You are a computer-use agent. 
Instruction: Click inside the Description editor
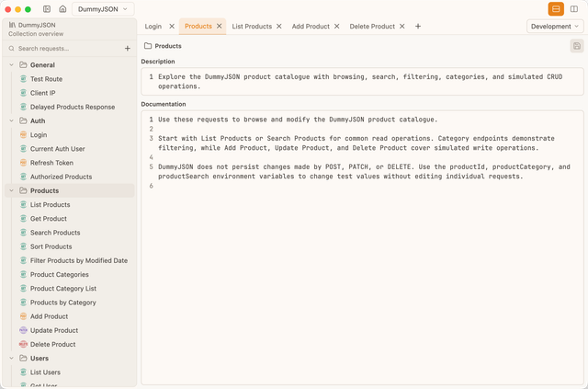(362, 82)
